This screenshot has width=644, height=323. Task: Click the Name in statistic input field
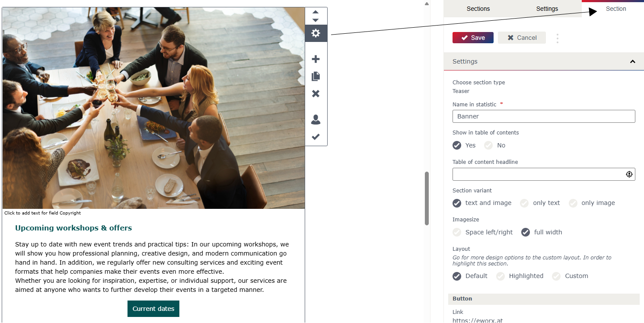pyautogui.click(x=544, y=116)
